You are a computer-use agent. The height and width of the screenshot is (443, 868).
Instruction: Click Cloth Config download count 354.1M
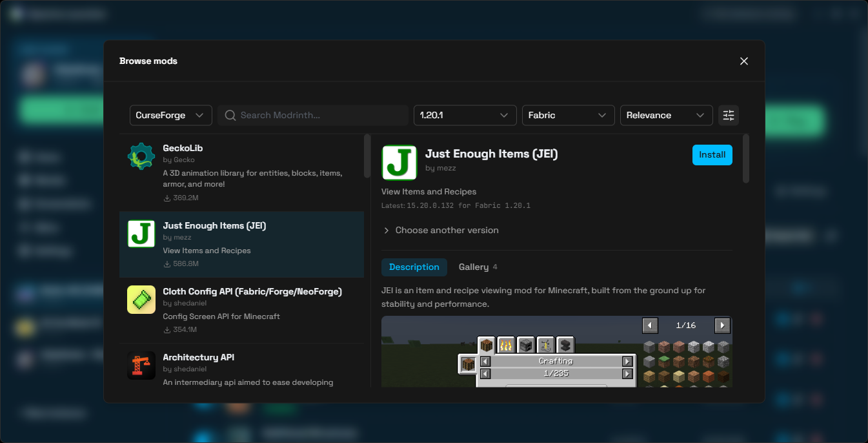[180, 330]
